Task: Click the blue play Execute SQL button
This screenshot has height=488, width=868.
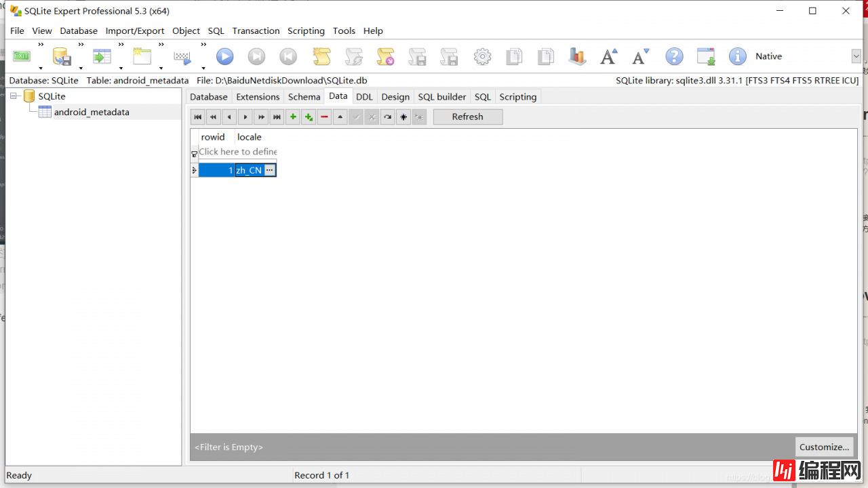Action: 224,56
